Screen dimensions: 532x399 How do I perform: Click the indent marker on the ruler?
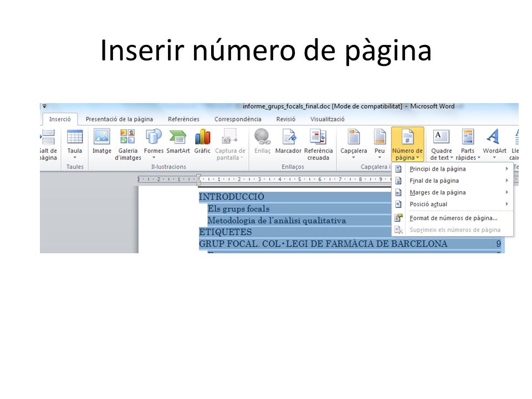(x=198, y=179)
